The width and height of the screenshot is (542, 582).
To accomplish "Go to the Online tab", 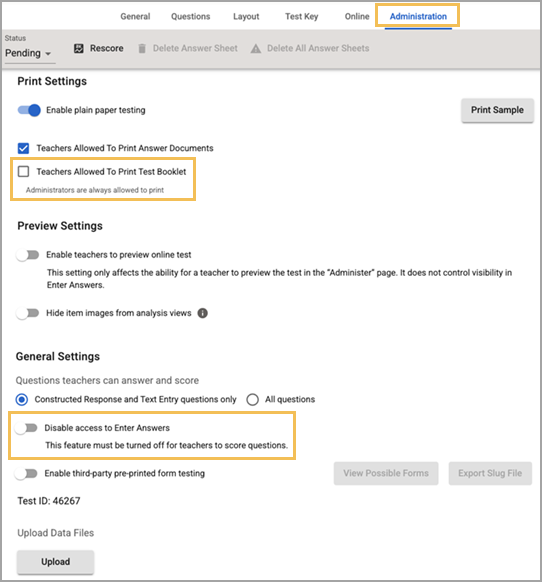I will click(357, 16).
